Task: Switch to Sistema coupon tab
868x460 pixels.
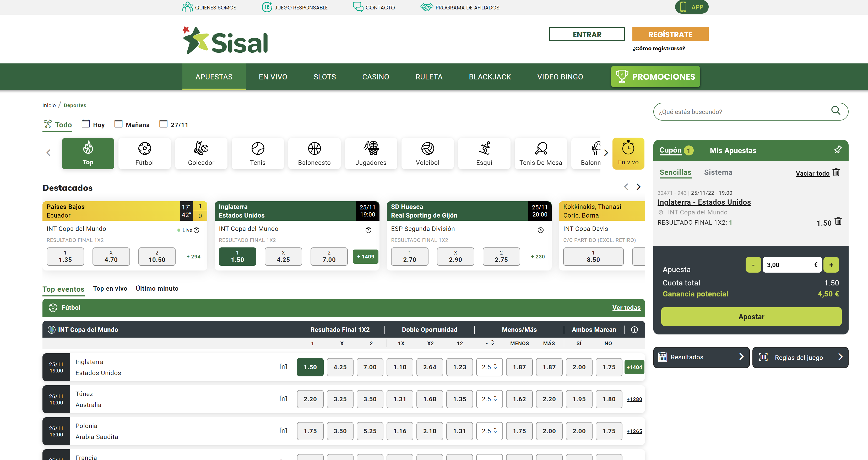Action: pyautogui.click(x=718, y=172)
